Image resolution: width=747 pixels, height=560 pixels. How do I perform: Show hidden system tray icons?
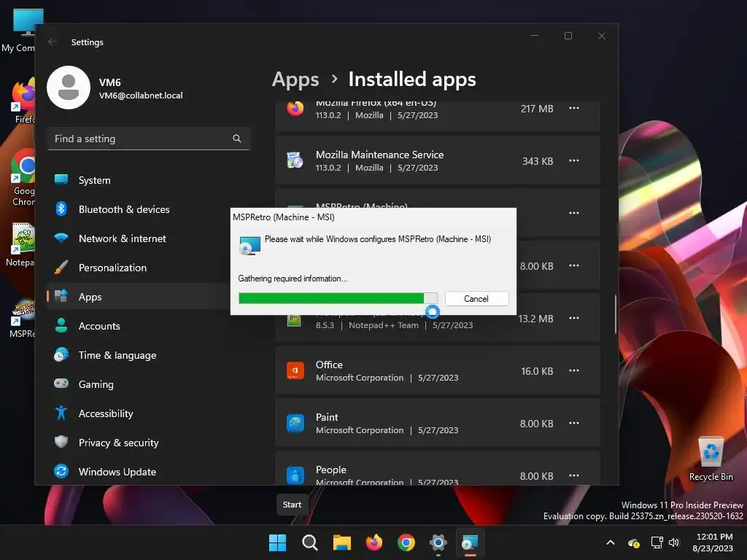611,542
